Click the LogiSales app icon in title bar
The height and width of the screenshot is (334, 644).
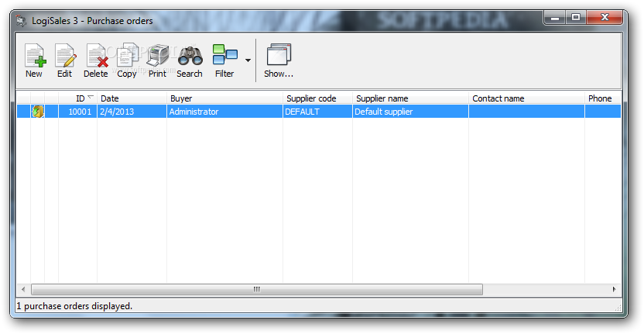pyautogui.click(x=21, y=21)
